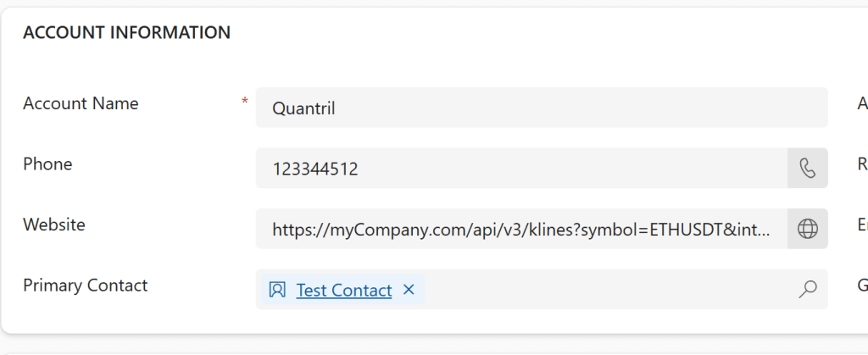This screenshot has width=868, height=355.
Task: Click the phone call icon beside Phone field
Action: [x=808, y=169]
